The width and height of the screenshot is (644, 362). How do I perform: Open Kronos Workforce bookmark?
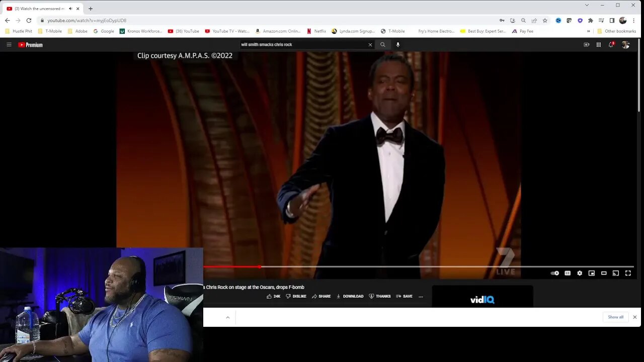(x=141, y=31)
